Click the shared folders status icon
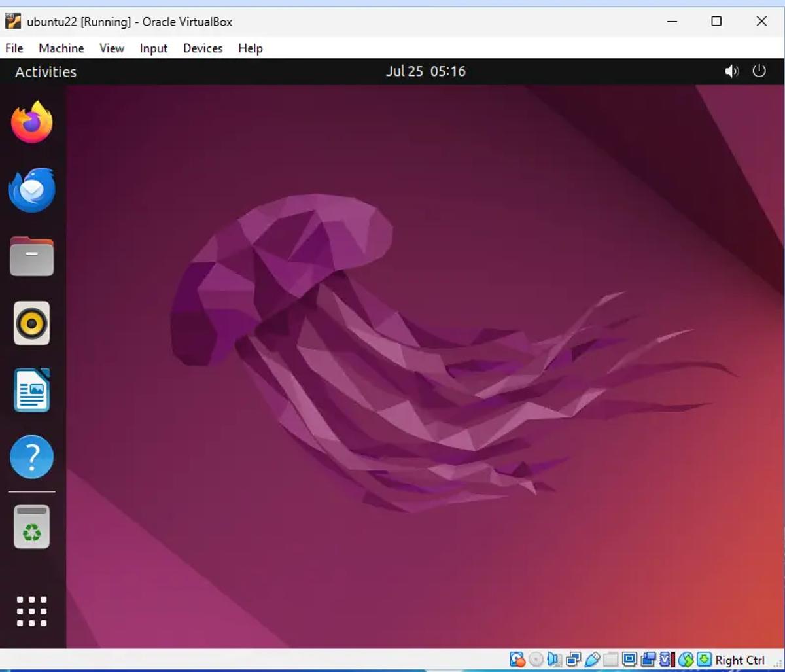 coord(611,660)
